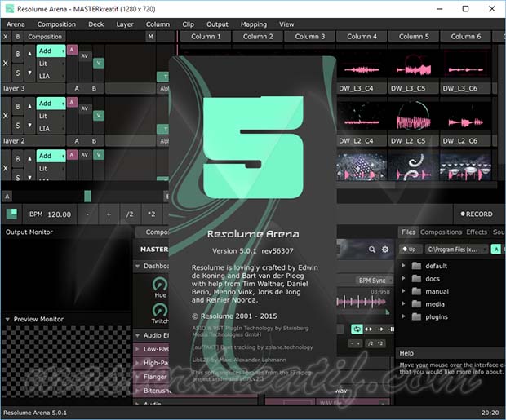This screenshot has width=506, height=420.
Task: Assign layer 2 to crossfader bus A
Action: (77, 141)
